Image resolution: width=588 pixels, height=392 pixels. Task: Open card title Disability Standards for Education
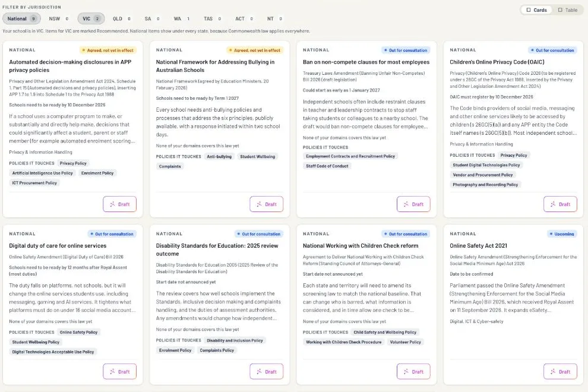pos(217,250)
